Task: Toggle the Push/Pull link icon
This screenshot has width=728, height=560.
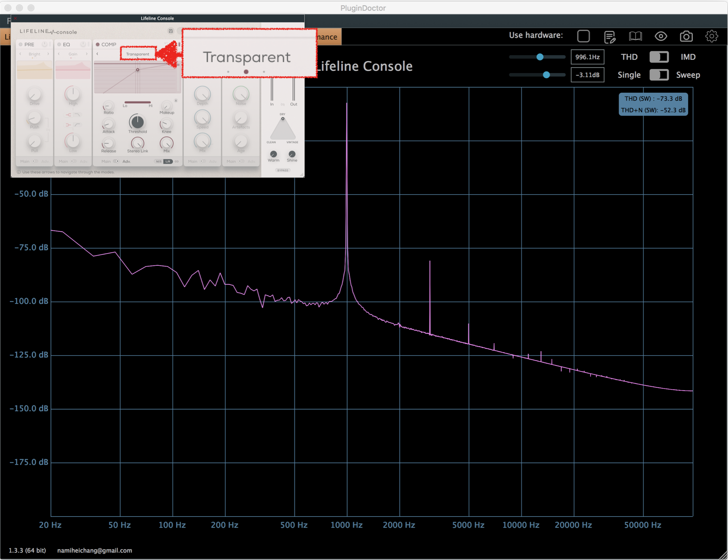Action: point(48,129)
